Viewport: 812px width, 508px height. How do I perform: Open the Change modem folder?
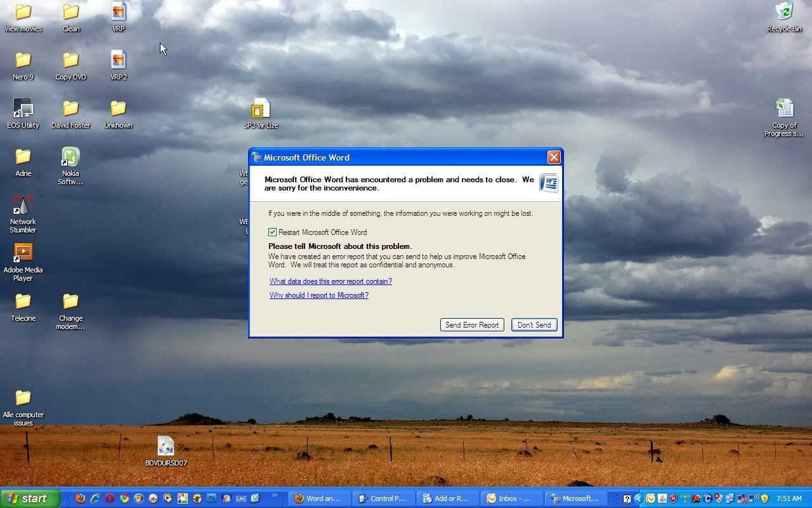coord(70,311)
